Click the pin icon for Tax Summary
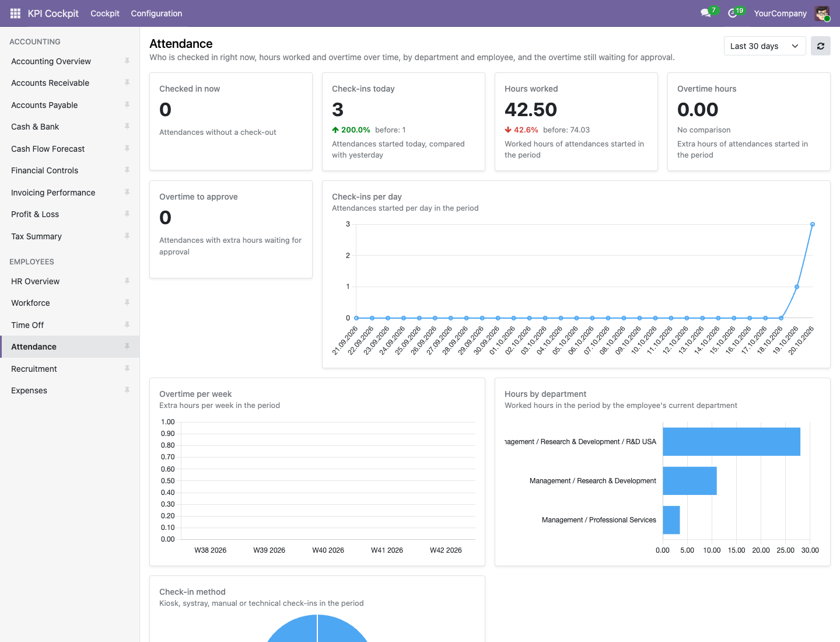840x642 pixels. point(127,236)
